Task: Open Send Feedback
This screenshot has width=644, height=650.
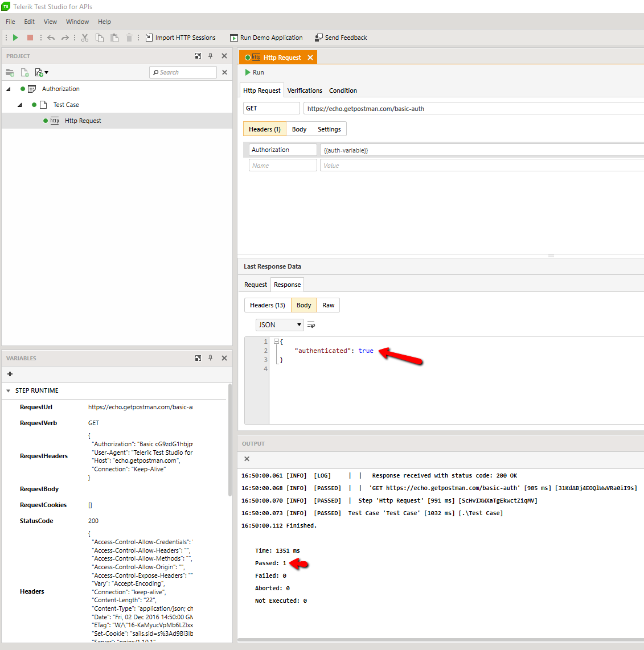Action: point(341,38)
